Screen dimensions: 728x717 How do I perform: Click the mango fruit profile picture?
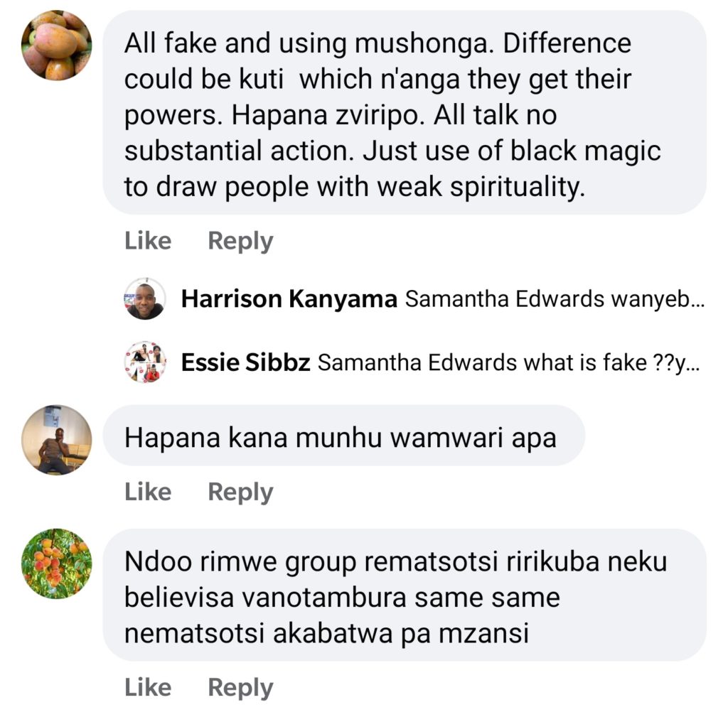point(56,45)
